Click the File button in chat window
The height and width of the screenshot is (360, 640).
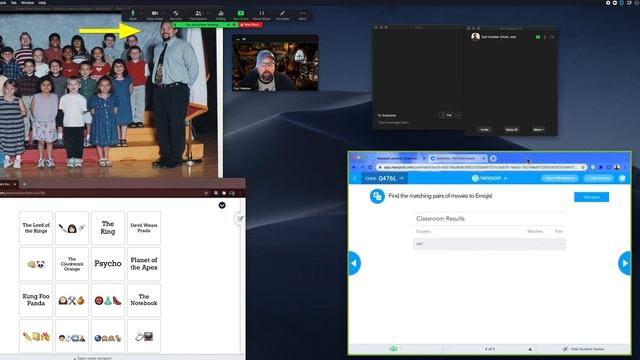(x=447, y=115)
